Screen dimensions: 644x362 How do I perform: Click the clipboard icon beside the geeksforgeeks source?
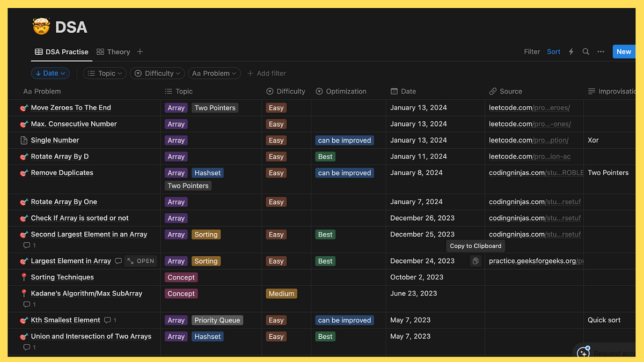coord(475,261)
